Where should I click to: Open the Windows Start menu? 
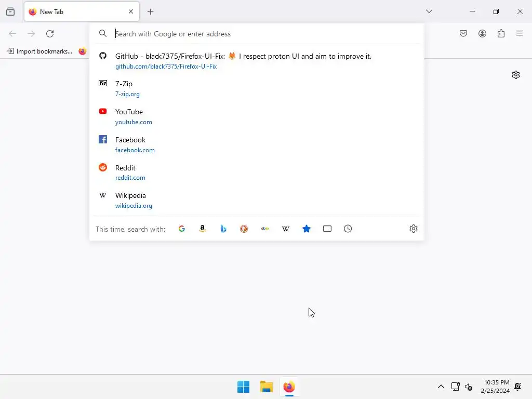point(243,387)
